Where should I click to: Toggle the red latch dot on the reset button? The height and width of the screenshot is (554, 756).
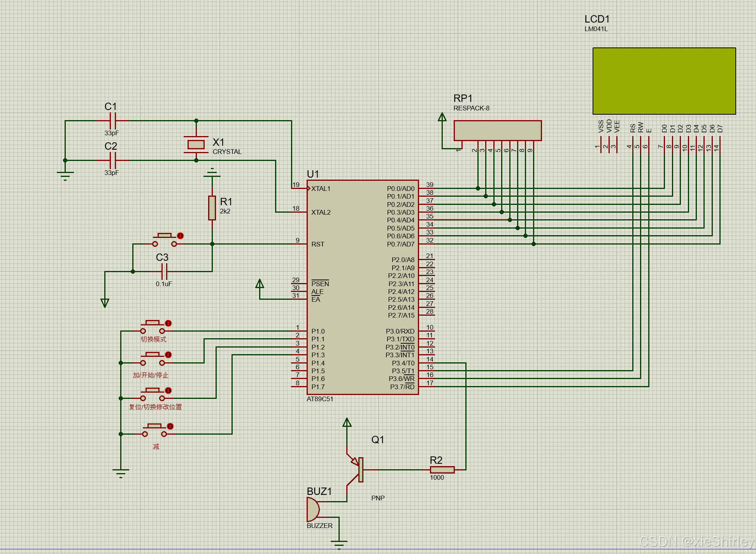pyautogui.click(x=180, y=236)
